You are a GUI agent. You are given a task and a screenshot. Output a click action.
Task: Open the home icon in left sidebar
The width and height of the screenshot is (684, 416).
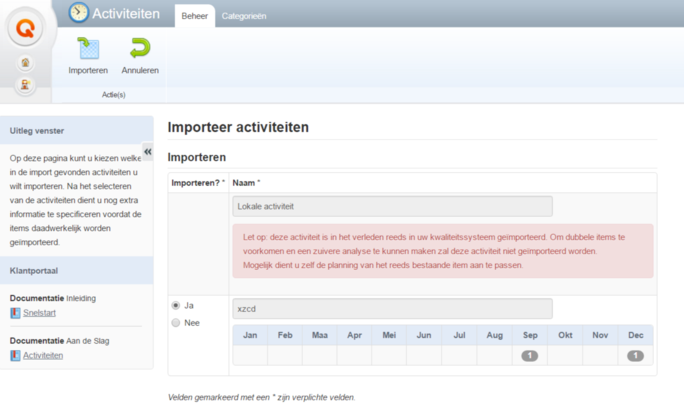tap(26, 63)
